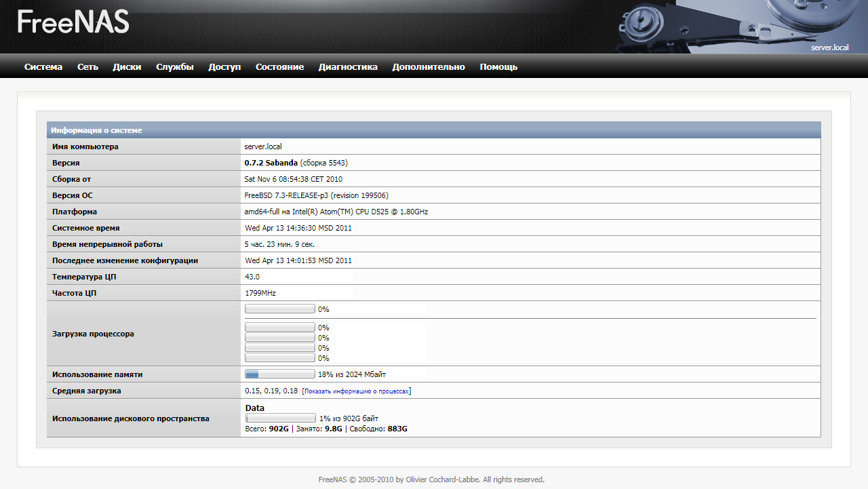
Task: Click the server.local hostname value
Action: tap(263, 146)
